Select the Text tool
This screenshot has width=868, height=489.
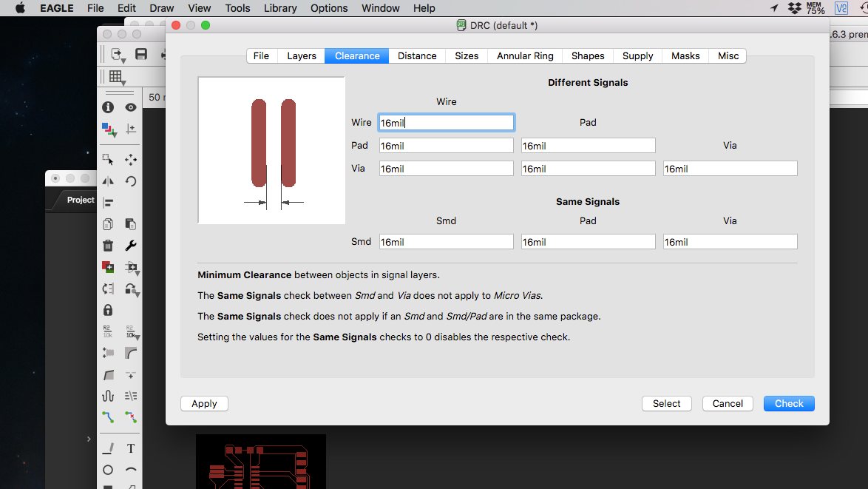131,448
